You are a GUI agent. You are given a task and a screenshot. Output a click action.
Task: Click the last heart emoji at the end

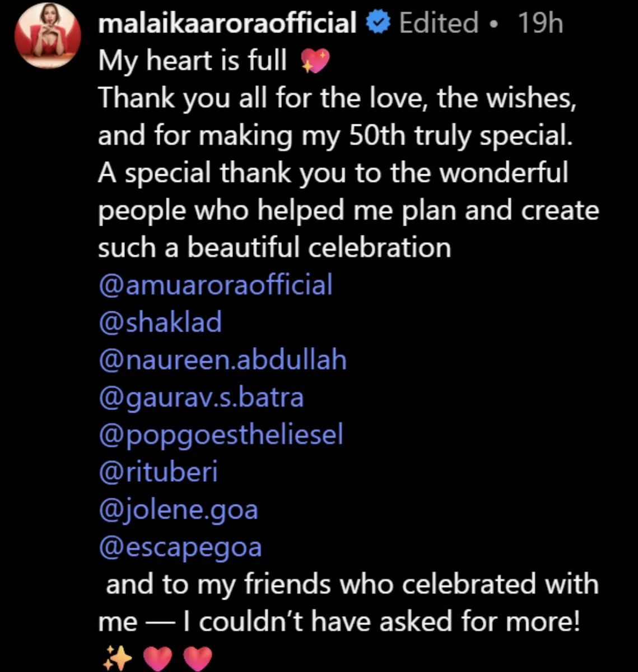click(198, 658)
